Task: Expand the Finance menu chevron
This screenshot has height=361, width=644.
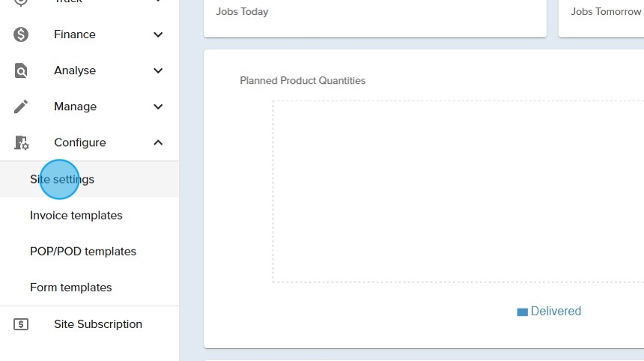Action: [x=158, y=34]
